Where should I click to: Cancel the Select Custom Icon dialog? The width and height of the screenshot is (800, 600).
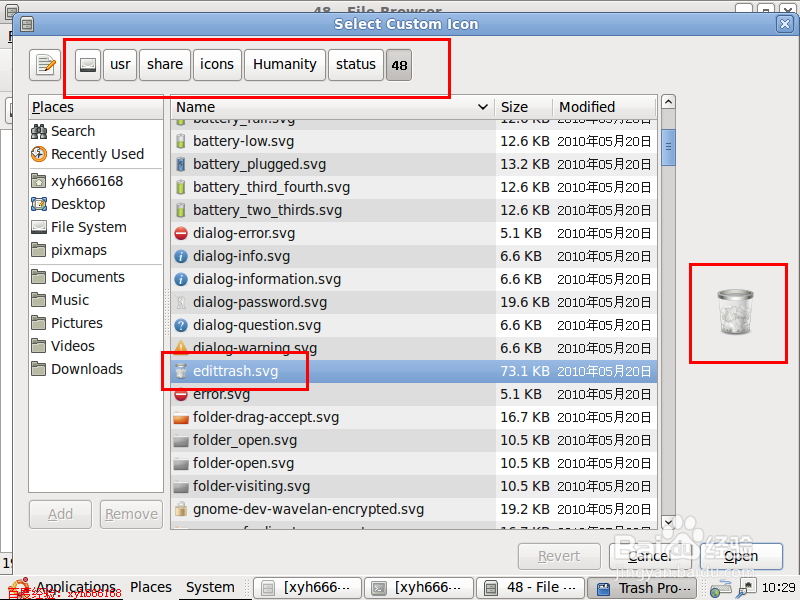649,556
